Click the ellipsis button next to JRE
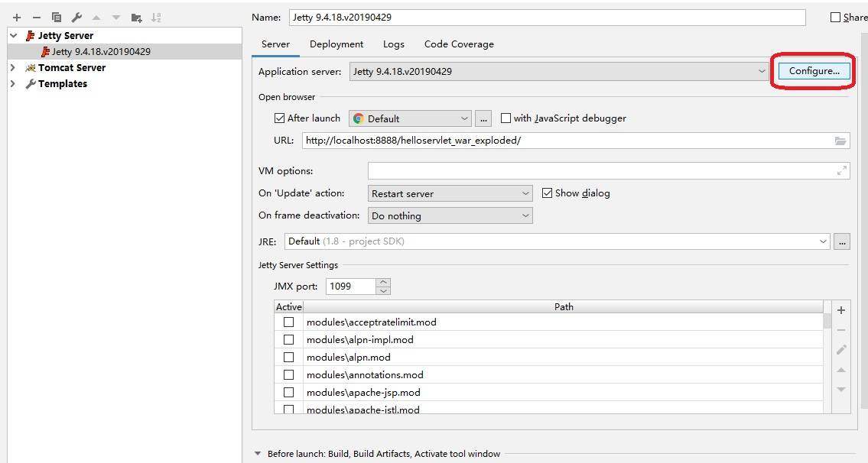Screen dimensions: 868x463 coord(842,241)
